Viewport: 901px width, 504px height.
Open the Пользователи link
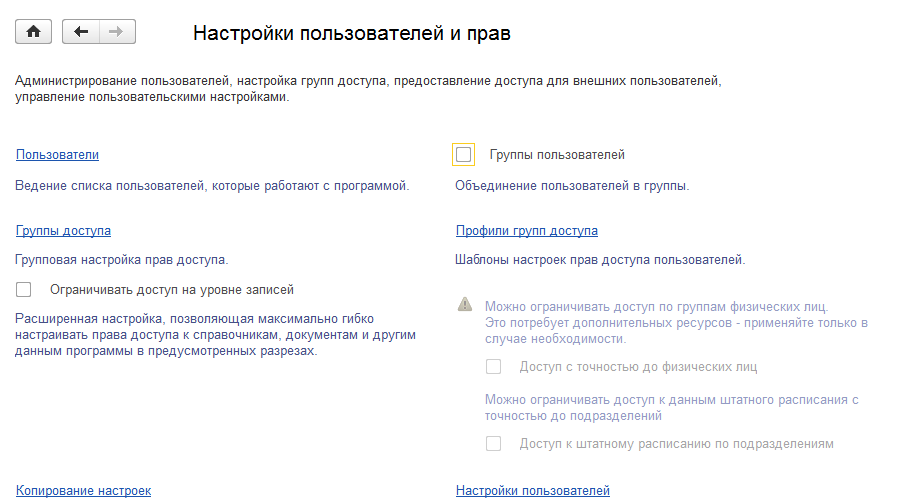pyautogui.click(x=57, y=154)
